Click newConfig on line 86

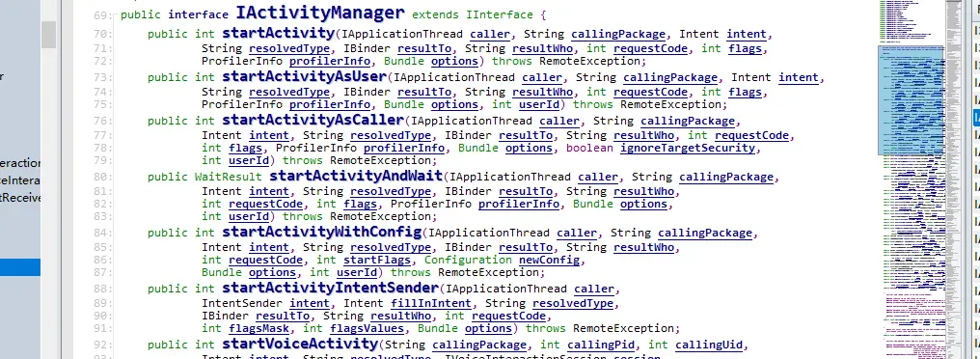point(550,261)
